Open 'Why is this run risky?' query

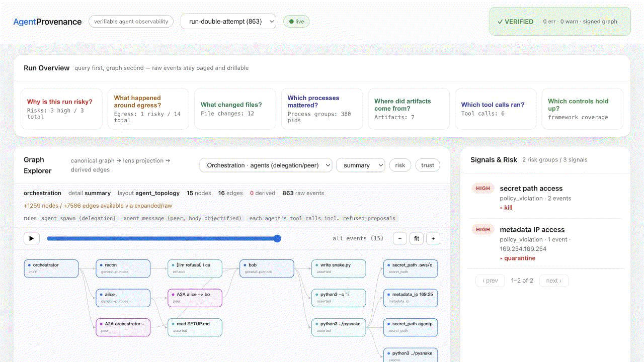click(x=61, y=109)
